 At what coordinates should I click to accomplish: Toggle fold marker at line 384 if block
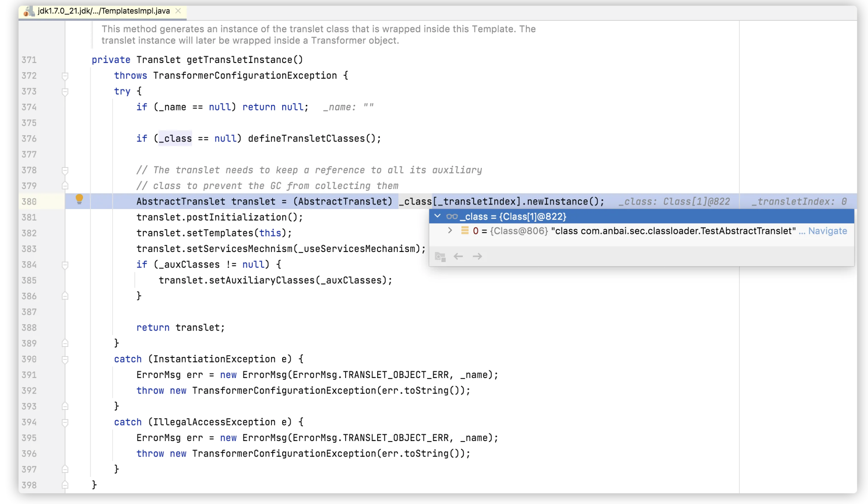[65, 265]
